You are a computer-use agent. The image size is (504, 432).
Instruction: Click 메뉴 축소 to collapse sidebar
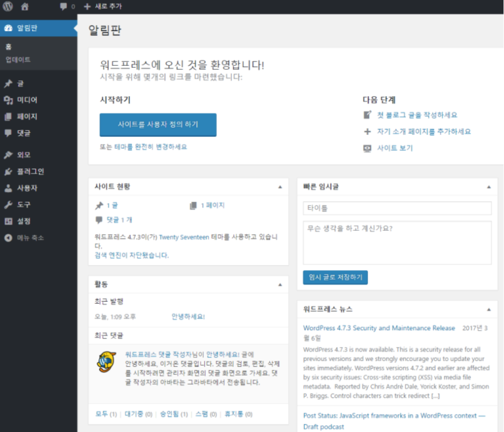(x=30, y=238)
